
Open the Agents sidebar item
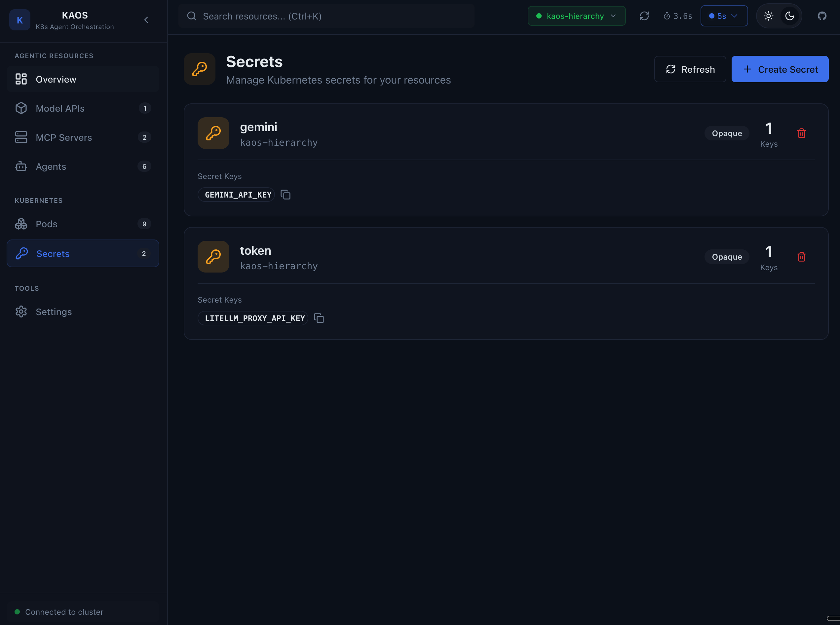[51, 167]
